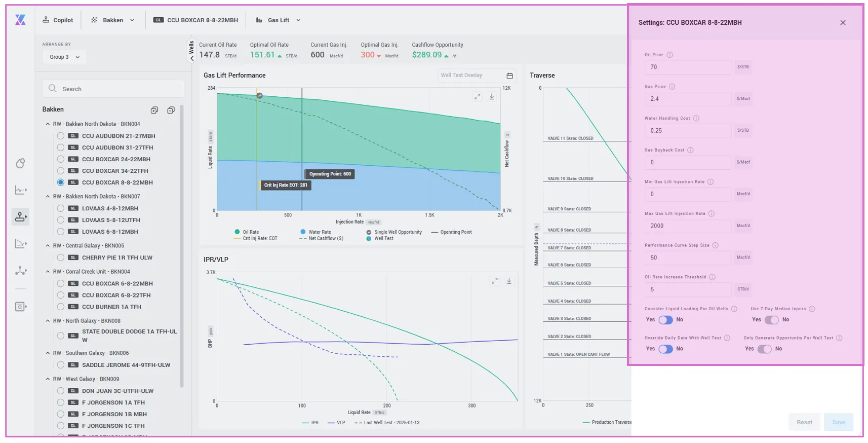The height and width of the screenshot is (443, 868).
Task: Toggle Override Daily Data With Well Test
Action: click(x=665, y=349)
